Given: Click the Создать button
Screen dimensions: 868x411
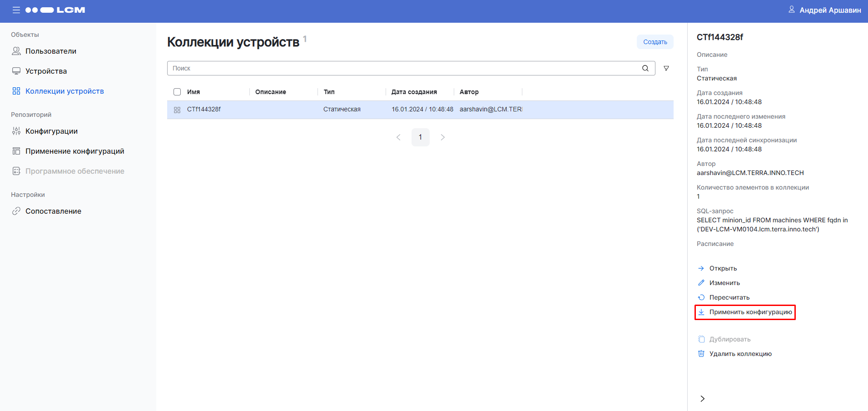Looking at the screenshot, I should click(x=655, y=41).
